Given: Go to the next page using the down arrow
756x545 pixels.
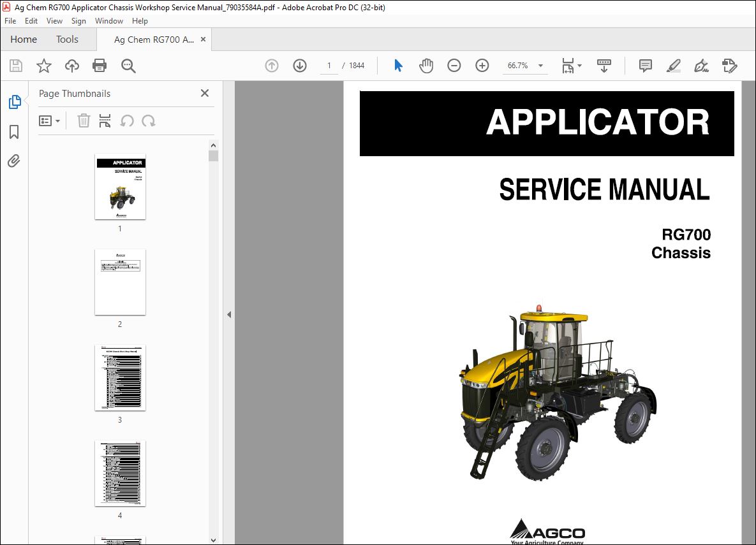Looking at the screenshot, I should point(300,66).
